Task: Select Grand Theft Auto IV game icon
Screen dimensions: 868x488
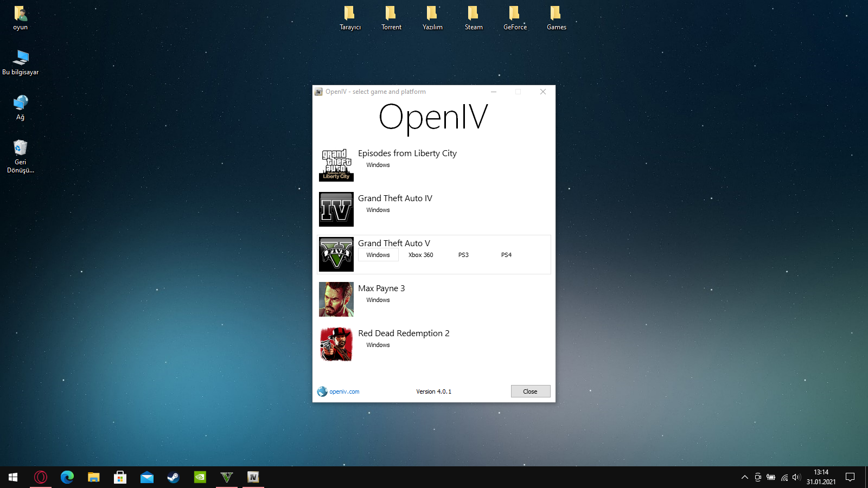Action: (x=336, y=209)
